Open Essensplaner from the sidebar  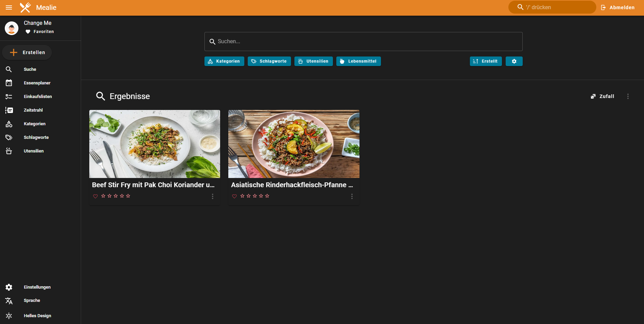click(x=37, y=83)
